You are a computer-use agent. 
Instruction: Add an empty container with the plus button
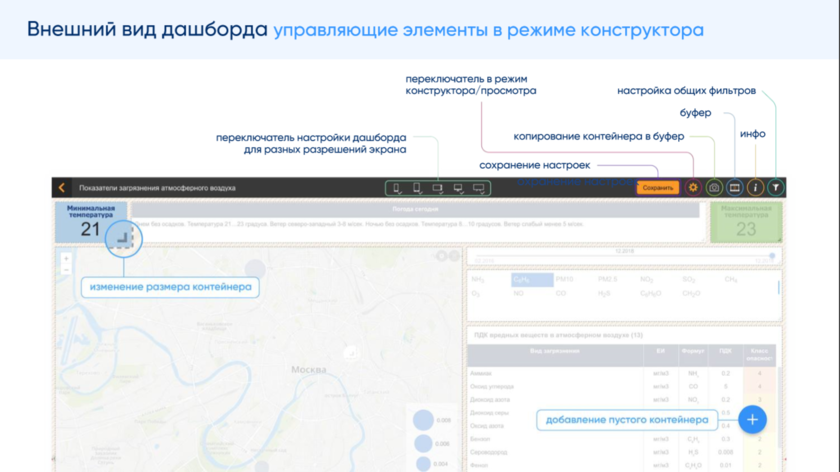click(x=752, y=420)
